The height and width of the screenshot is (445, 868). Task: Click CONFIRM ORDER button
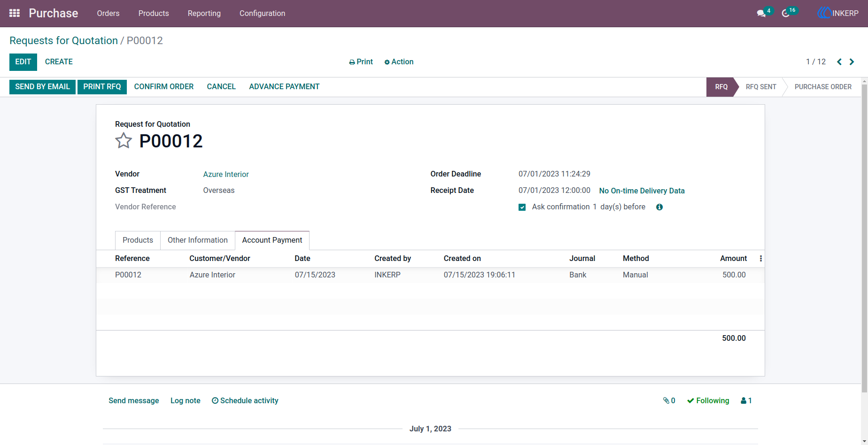pyautogui.click(x=164, y=87)
